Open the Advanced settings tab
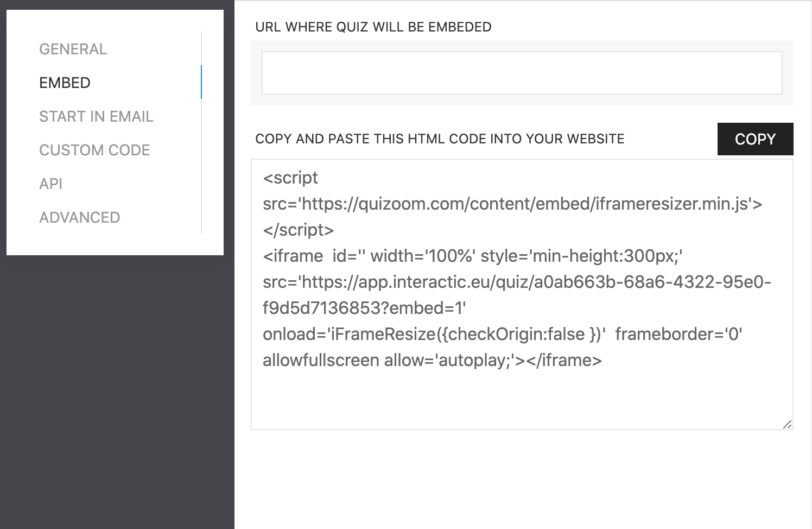812x529 pixels. (x=80, y=218)
